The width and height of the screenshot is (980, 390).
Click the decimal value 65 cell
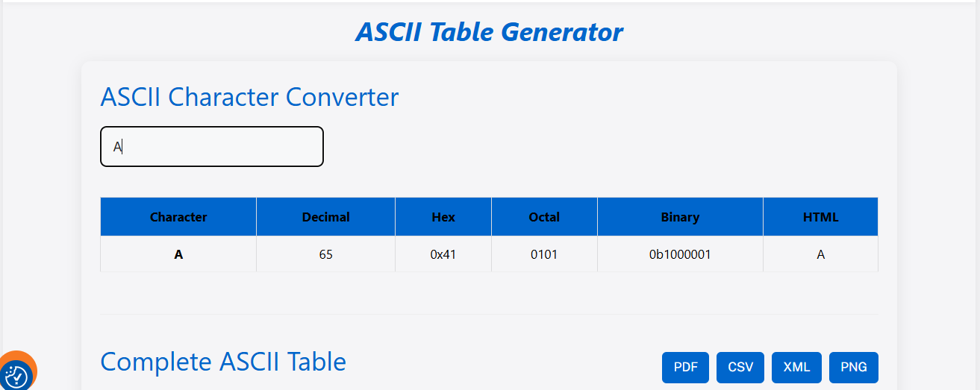(325, 254)
